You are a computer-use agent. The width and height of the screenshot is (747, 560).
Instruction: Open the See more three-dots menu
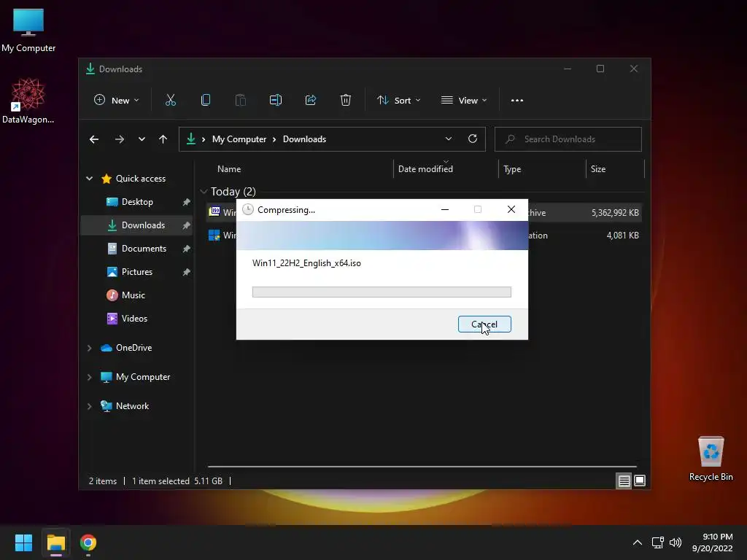coord(517,100)
